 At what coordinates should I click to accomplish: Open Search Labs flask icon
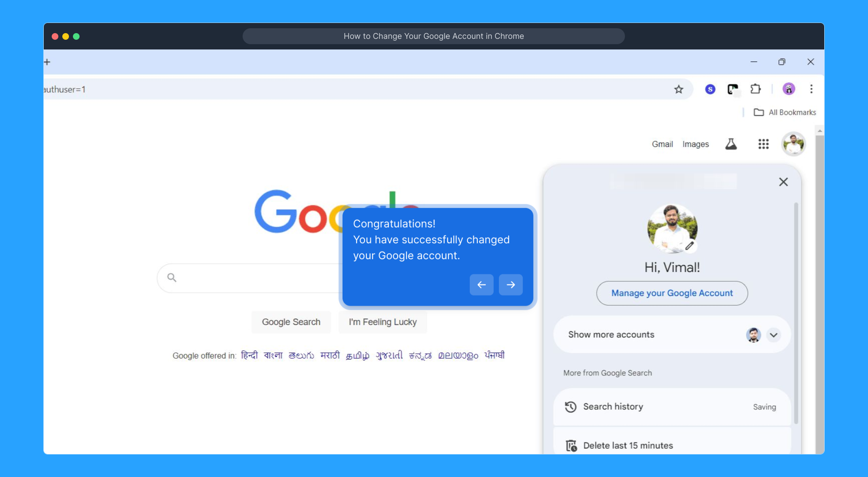pyautogui.click(x=731, y=144)
